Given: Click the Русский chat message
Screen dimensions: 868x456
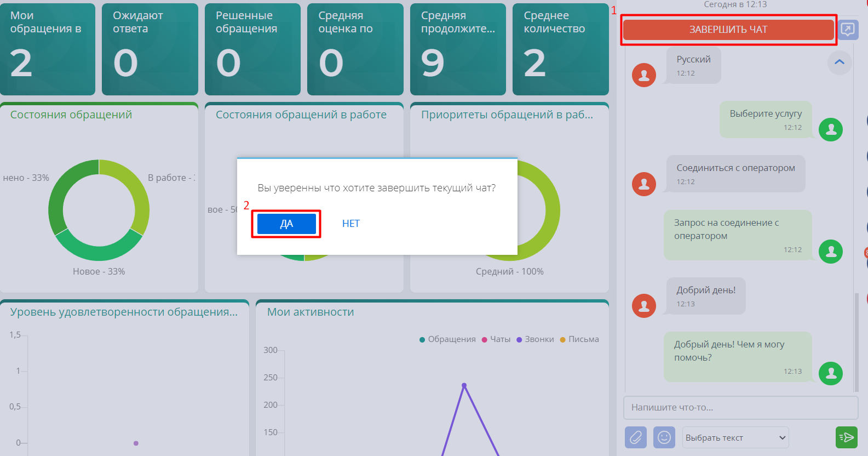Looking at the screenshot, I should [x=693, y=65].
